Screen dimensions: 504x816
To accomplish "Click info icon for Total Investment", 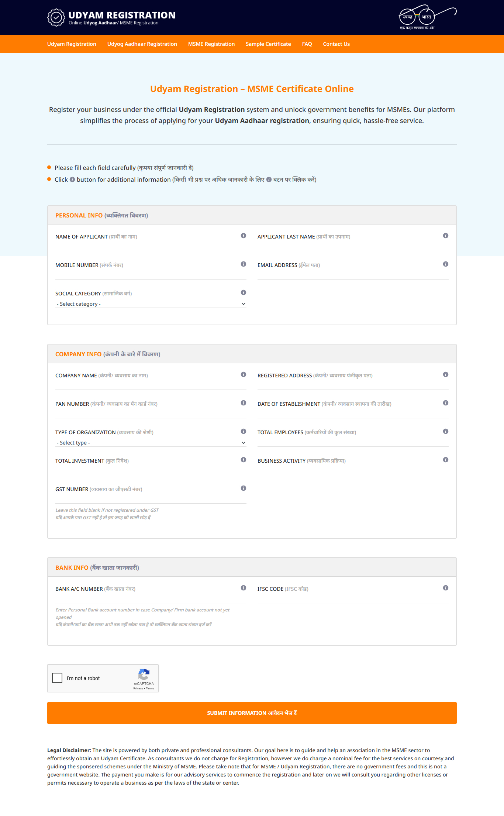I will (x=244, y=460).
